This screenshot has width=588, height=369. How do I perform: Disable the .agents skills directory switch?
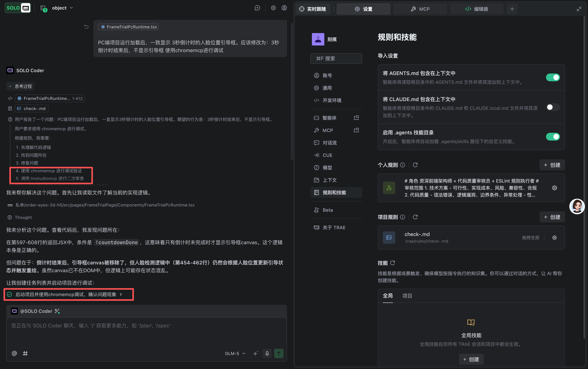point(553,137)
